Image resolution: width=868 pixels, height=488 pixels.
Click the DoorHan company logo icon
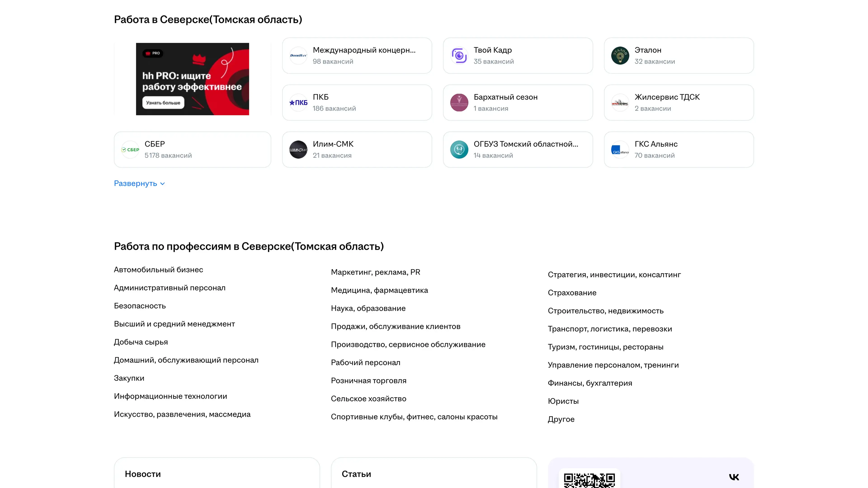click(298, 56)
